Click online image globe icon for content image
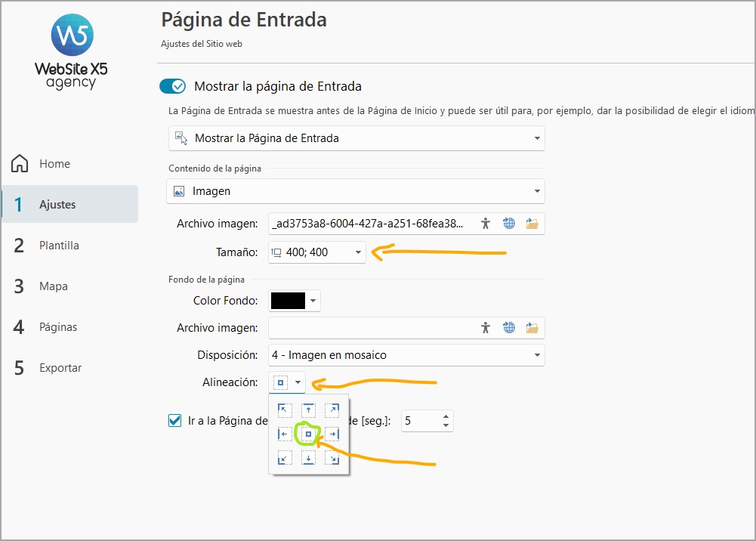Image resolution: width=756 pixels, height=541 pixels. tap(509, 223)
